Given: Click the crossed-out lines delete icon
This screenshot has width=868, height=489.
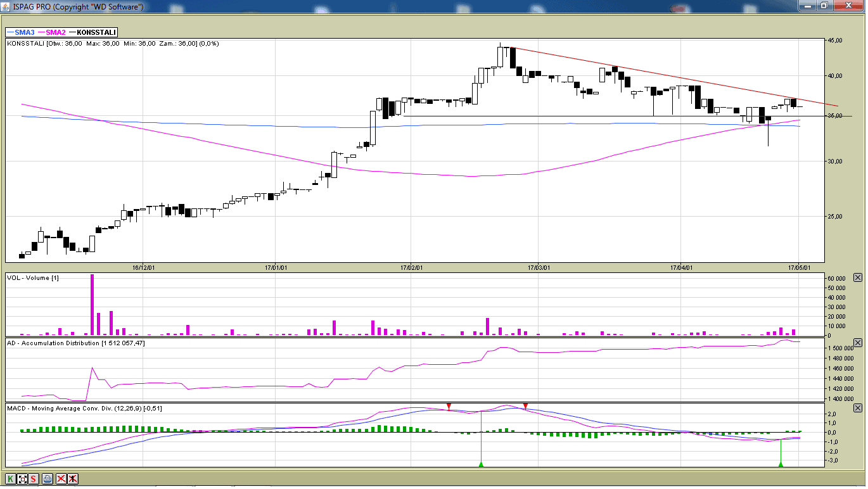Looking at the screenshot, I should click(61, 479).
